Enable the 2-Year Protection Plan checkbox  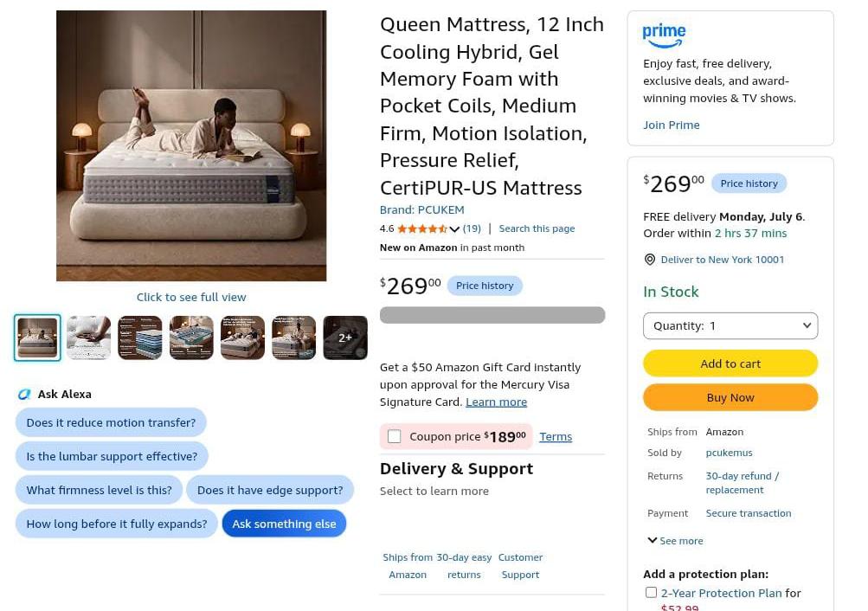pos(651,593)
